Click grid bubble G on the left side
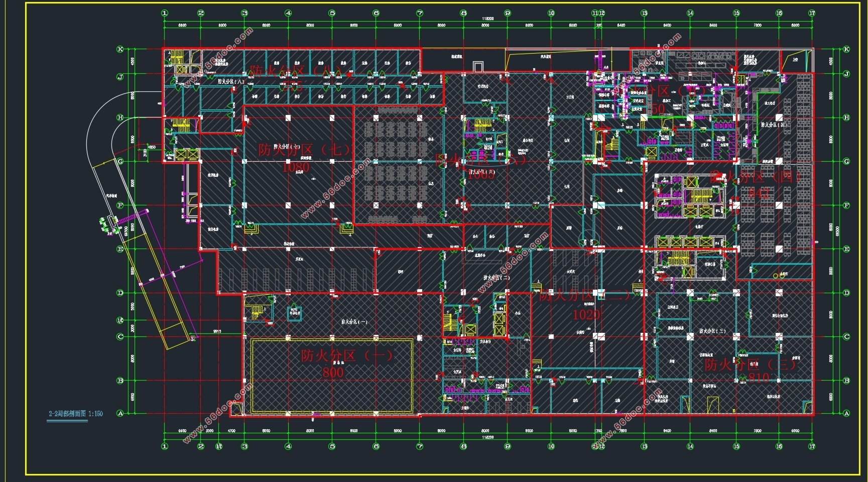The height and width of the screenshot is (482, 868). (x=120, y=161)
